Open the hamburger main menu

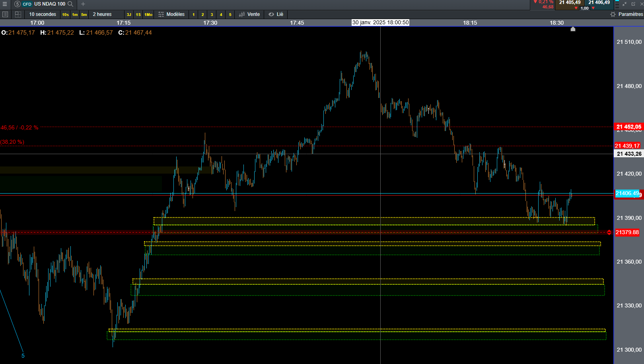5,4
